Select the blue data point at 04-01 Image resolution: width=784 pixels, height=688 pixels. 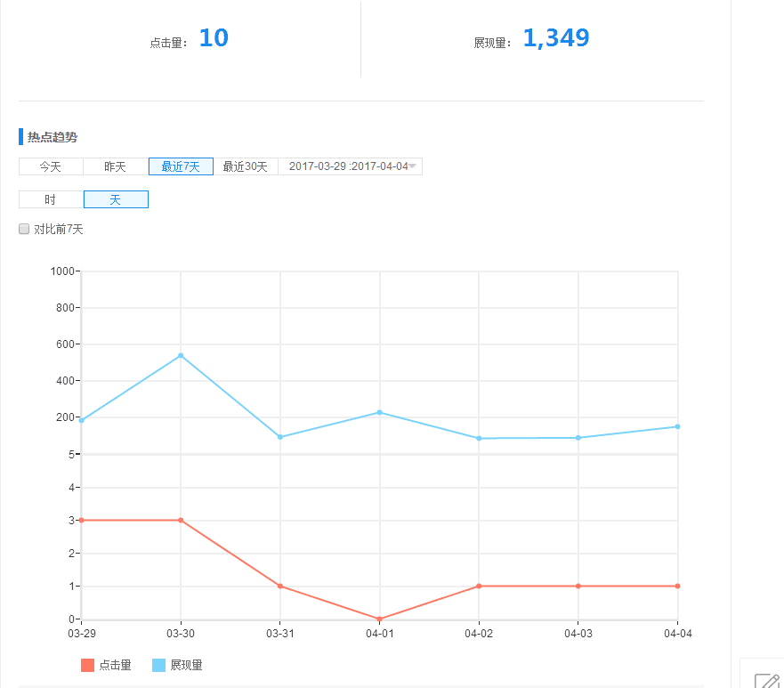click(x=379, y=412)
